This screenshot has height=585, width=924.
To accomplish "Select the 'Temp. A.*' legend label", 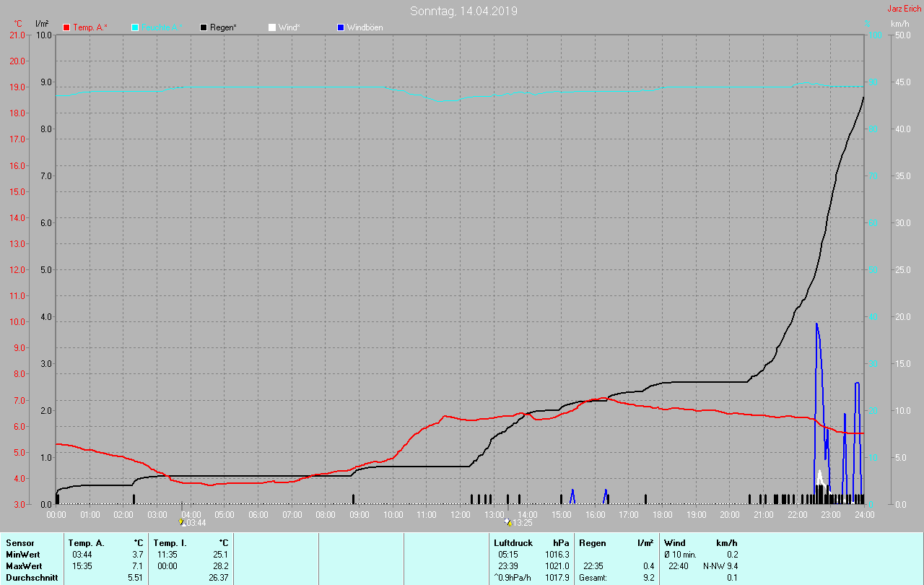I will pyautogui.click(x=90, y=27).
